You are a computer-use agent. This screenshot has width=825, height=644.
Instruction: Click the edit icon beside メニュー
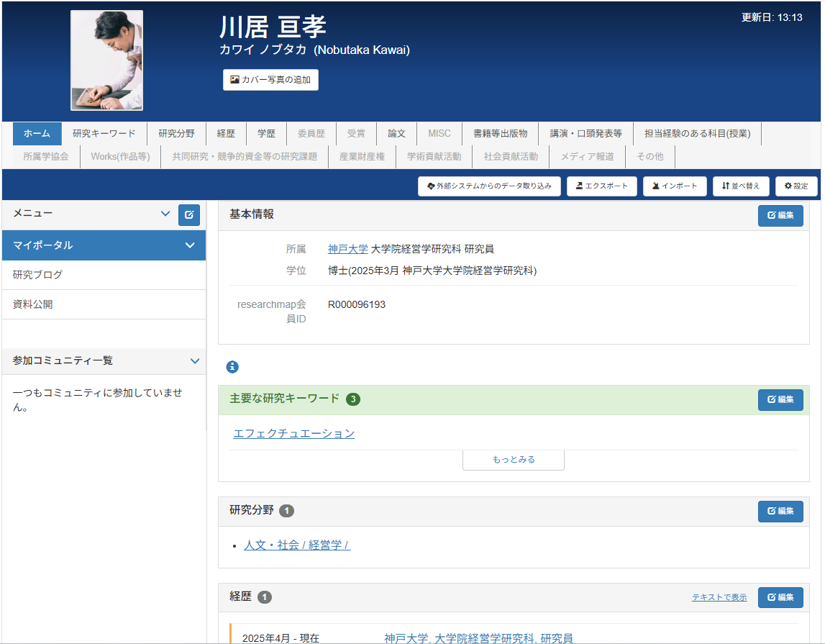point(189,215)
